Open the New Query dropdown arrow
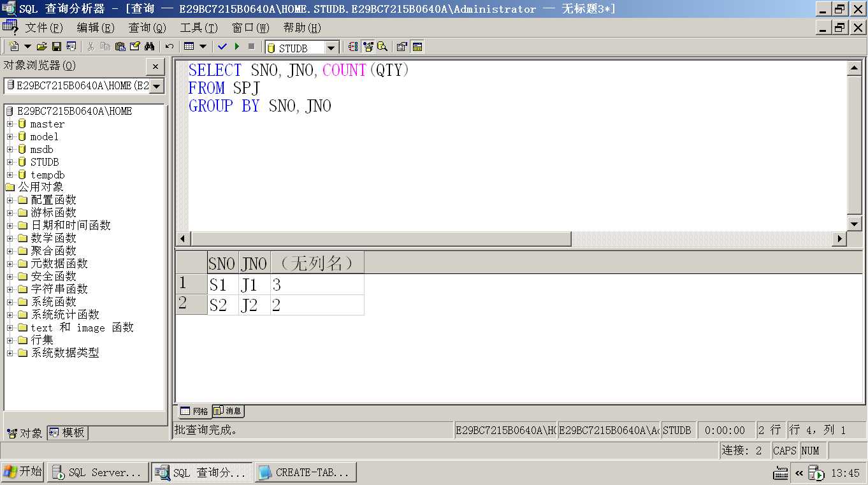 pos(27,47)
